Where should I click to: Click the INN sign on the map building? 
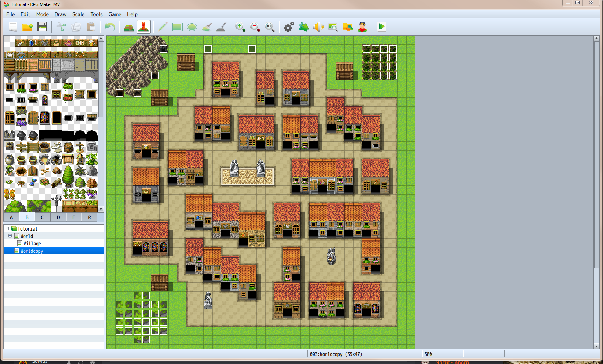point(261,138)
